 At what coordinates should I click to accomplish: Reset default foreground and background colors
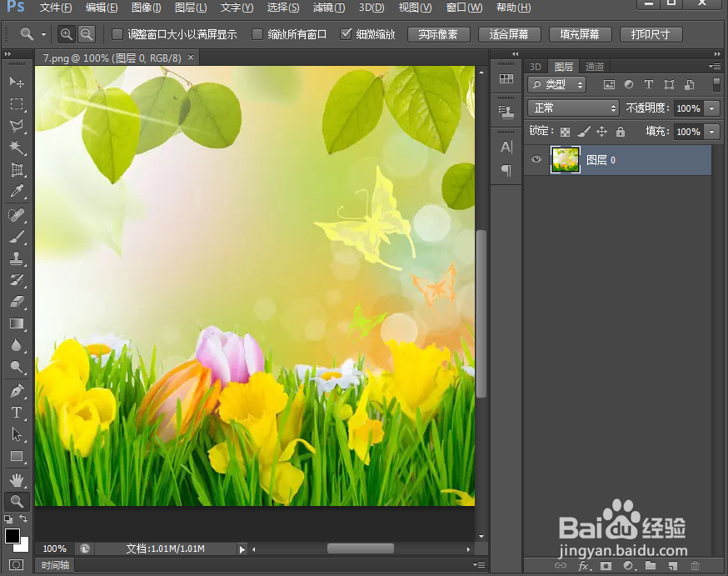8,518
